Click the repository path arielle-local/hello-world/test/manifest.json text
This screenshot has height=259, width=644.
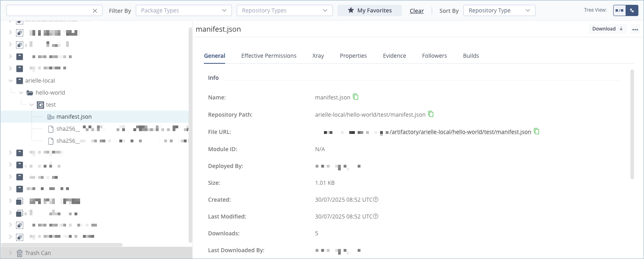coord(370,115)
